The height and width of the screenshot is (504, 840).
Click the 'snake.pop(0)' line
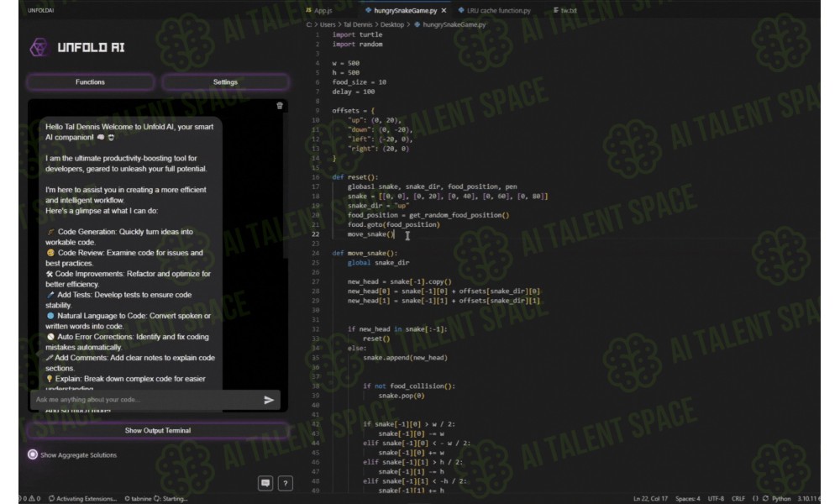point(402,396)
